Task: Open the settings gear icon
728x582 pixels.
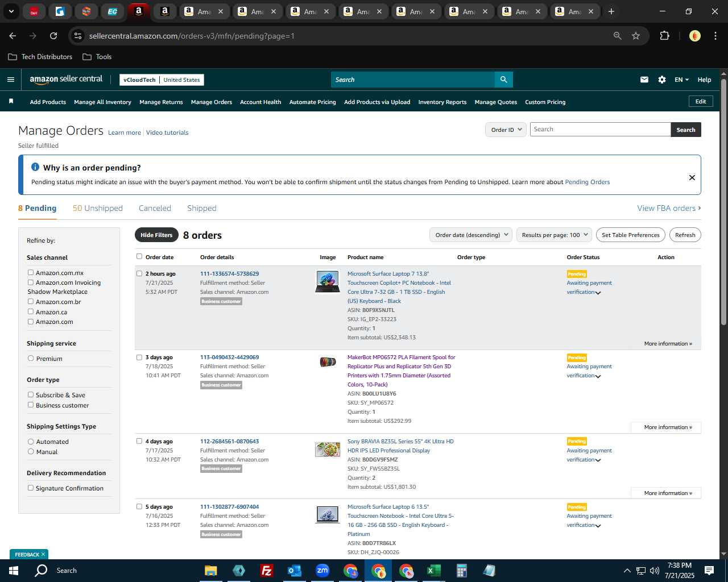Action: pyautogui.click(x=661, y=80)
